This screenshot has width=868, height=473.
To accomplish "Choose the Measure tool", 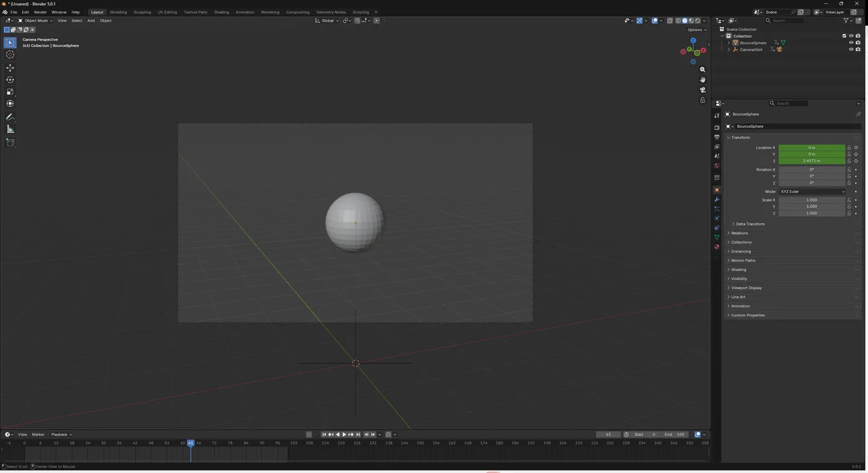I will pos(10,129).
